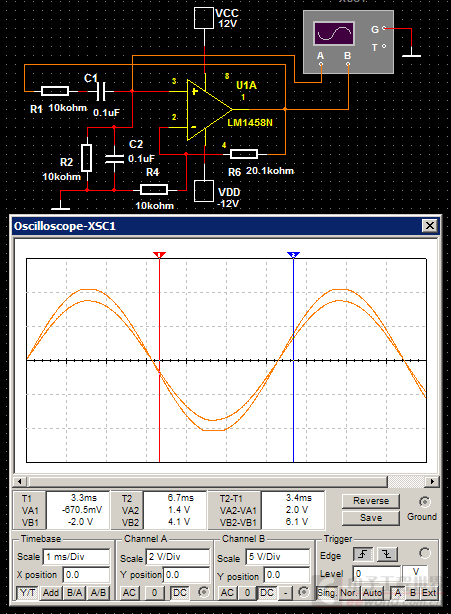451x614 pixels.
Task: Toggle the Channel A radio indicator
Action: pyautogui.click(x=203, y=592)
